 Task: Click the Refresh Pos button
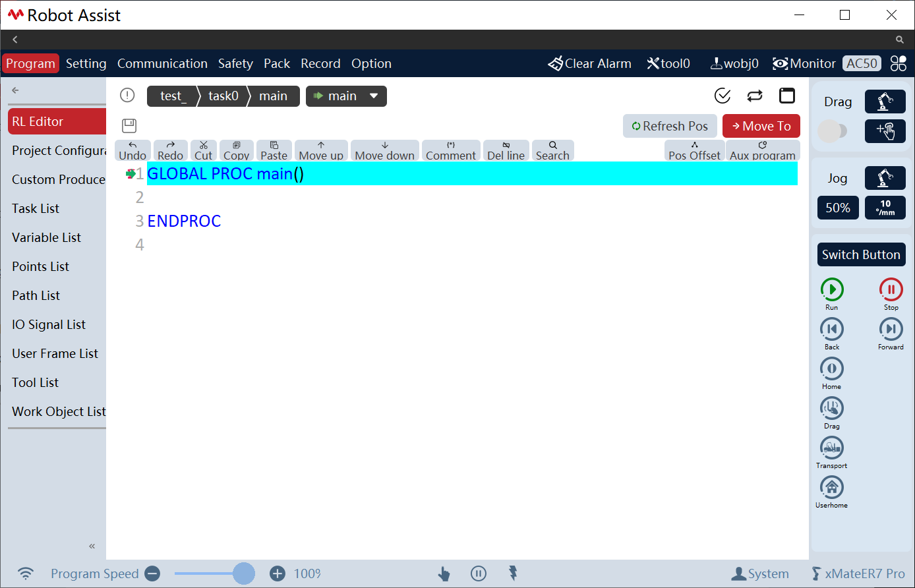click(x=670, y=126)
